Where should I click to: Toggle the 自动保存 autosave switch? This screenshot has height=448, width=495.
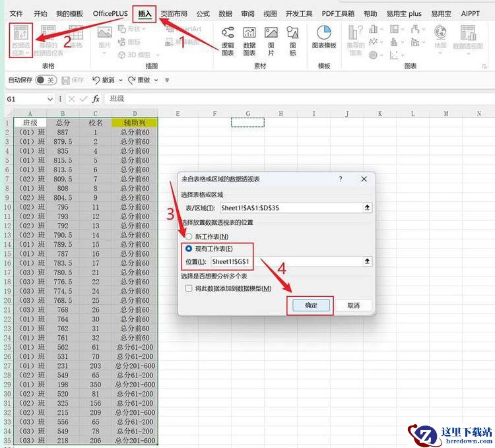(x=46, y=80)
